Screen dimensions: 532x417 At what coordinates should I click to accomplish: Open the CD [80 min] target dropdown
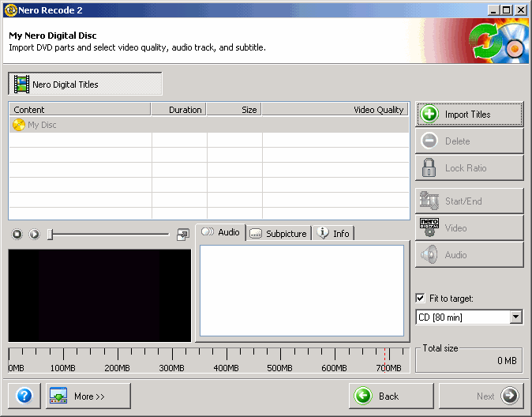coord(515,317)
